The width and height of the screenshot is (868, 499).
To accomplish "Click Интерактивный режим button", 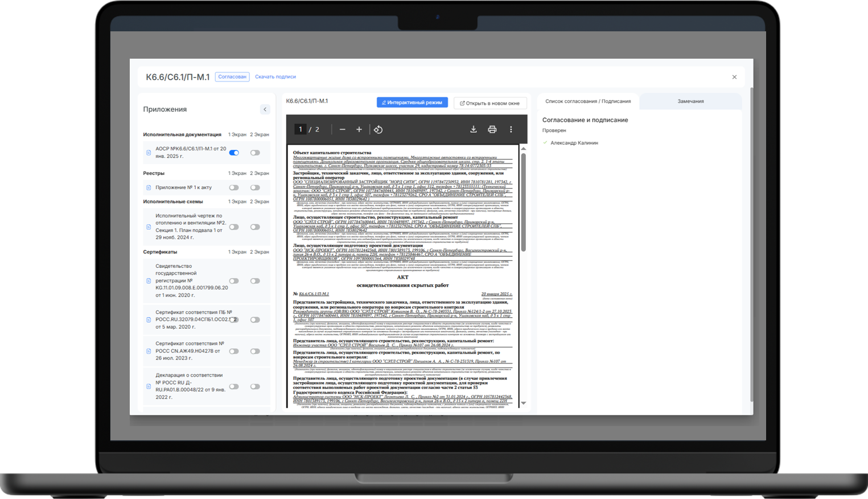I will 412,103.
